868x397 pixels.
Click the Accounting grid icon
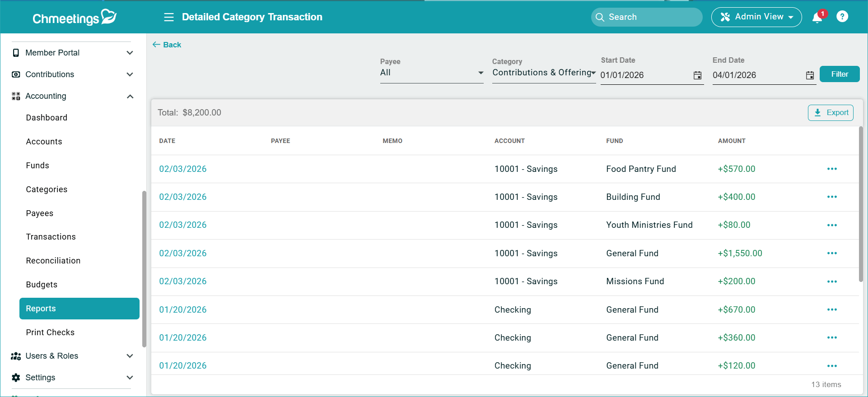coord(16,96)
